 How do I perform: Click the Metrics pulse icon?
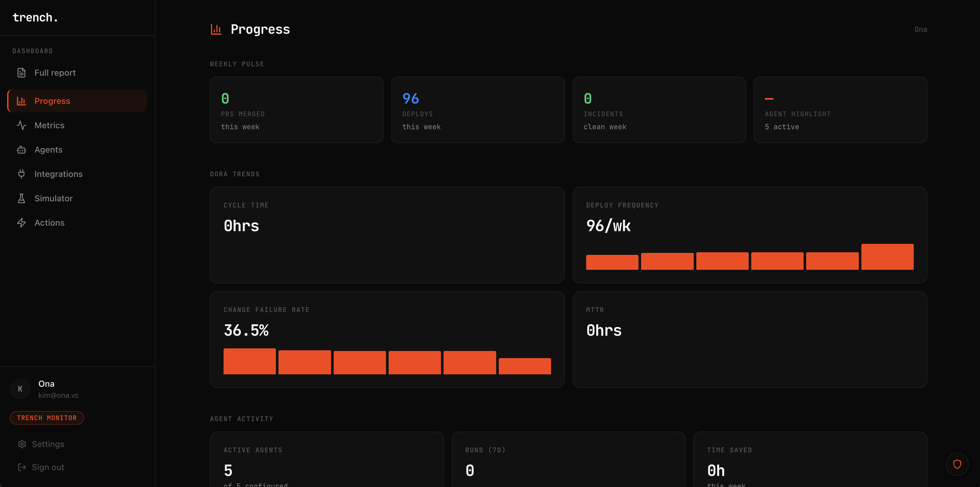click(21, 125)
